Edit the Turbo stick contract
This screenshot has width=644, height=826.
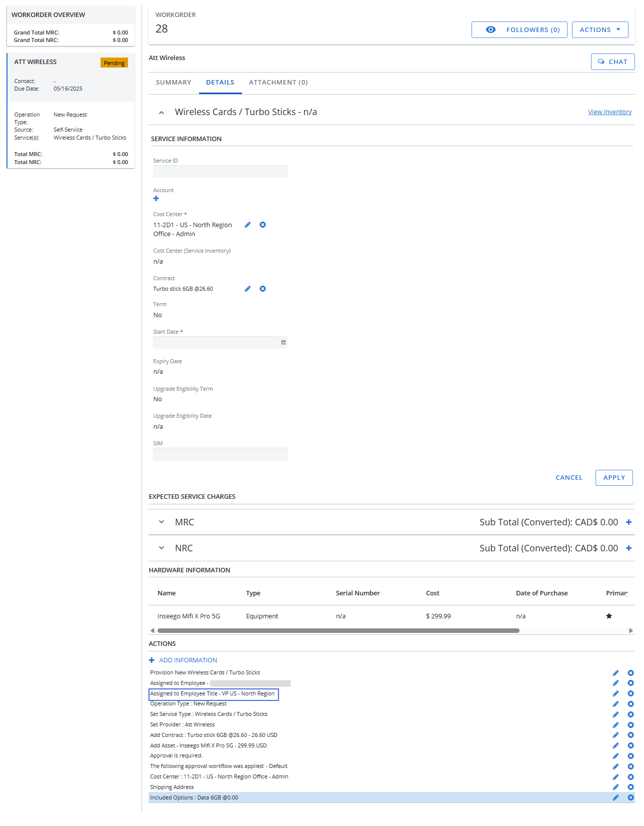click(x=247, y=289)
